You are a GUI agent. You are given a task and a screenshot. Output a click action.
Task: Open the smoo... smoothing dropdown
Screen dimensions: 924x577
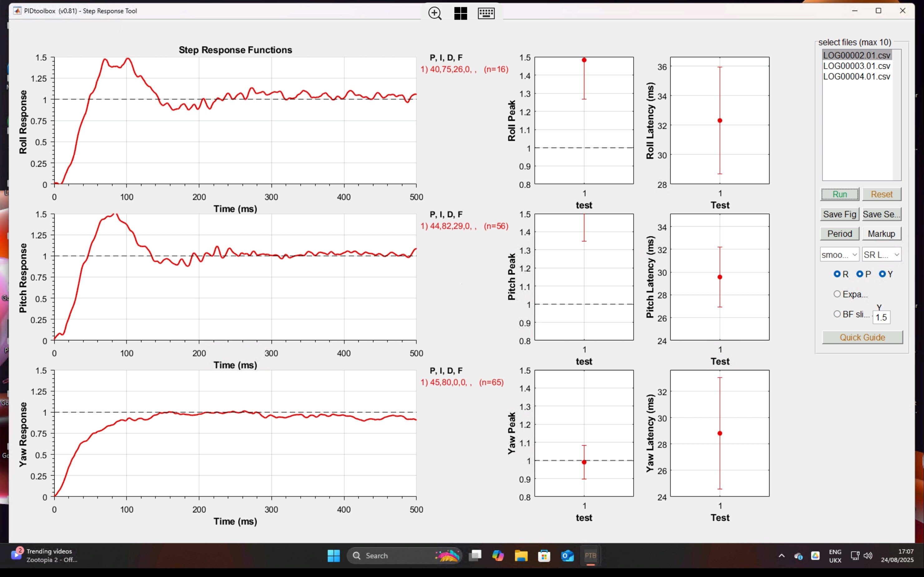click(839, 254)
